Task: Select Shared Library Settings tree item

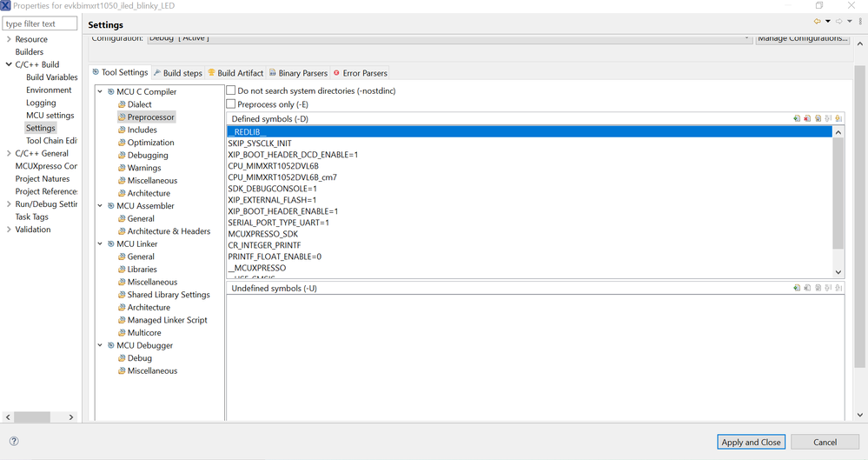Action: tap(169, 294)
